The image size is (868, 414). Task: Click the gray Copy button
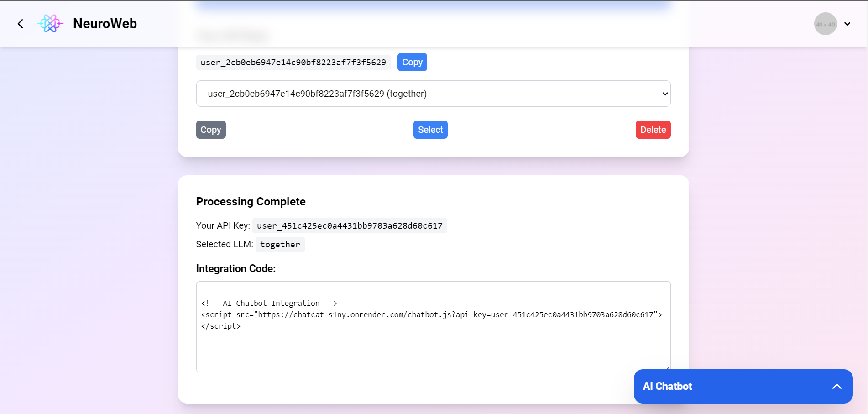211,130
